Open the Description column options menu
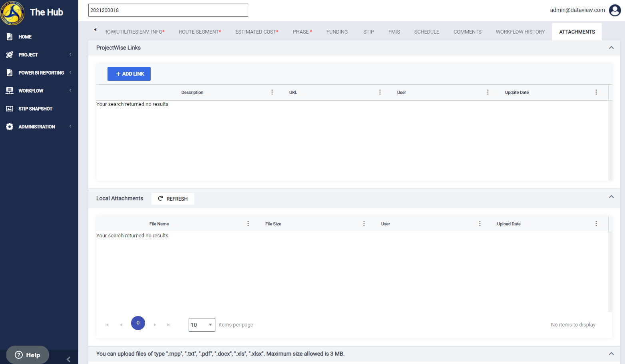 pos(272,92)
